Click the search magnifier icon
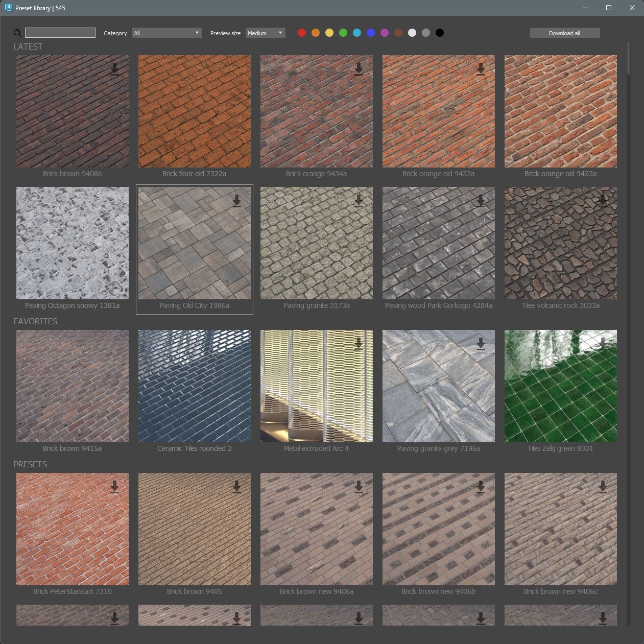The height and width of the screenshot is (644, 644). point(17,33)
